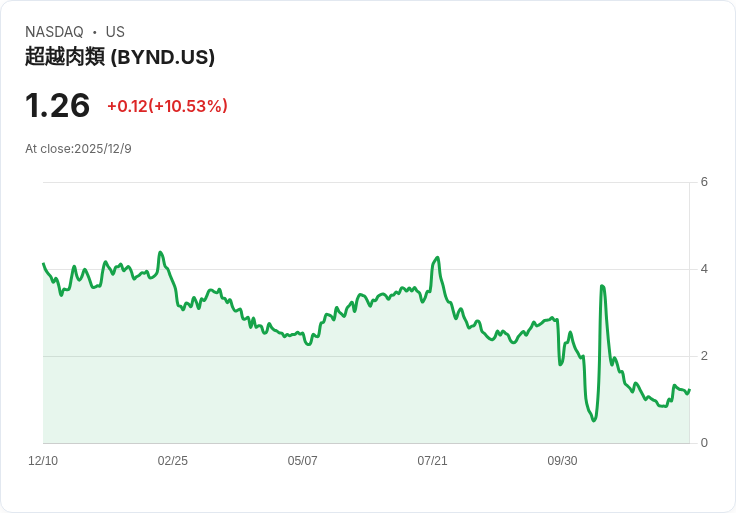This screenshot has height=513, width=736.
Task: Click the 4 label on price axis
Action: tap(704, 269)
